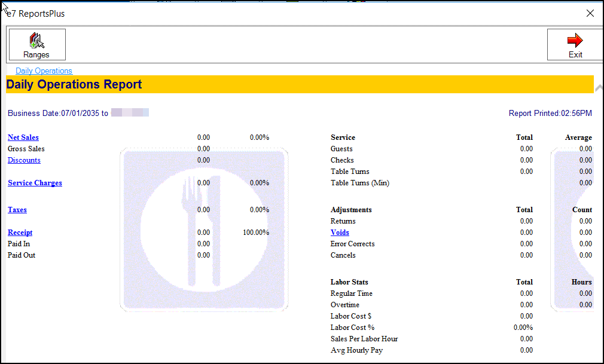Select the Table Turns (Min) row label
Viewport: 604px width, 364px height.
pos(360,183)
